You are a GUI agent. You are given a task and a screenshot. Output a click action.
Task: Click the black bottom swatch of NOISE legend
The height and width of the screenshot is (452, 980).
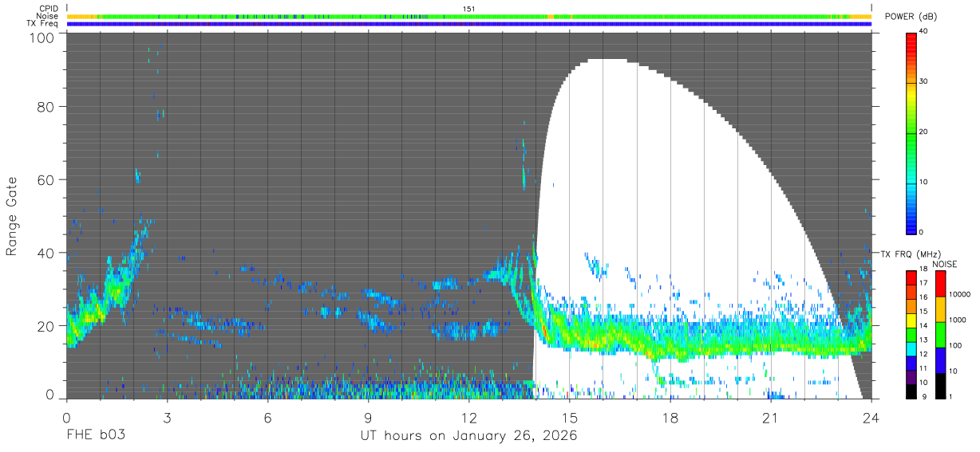pos(941,385)
